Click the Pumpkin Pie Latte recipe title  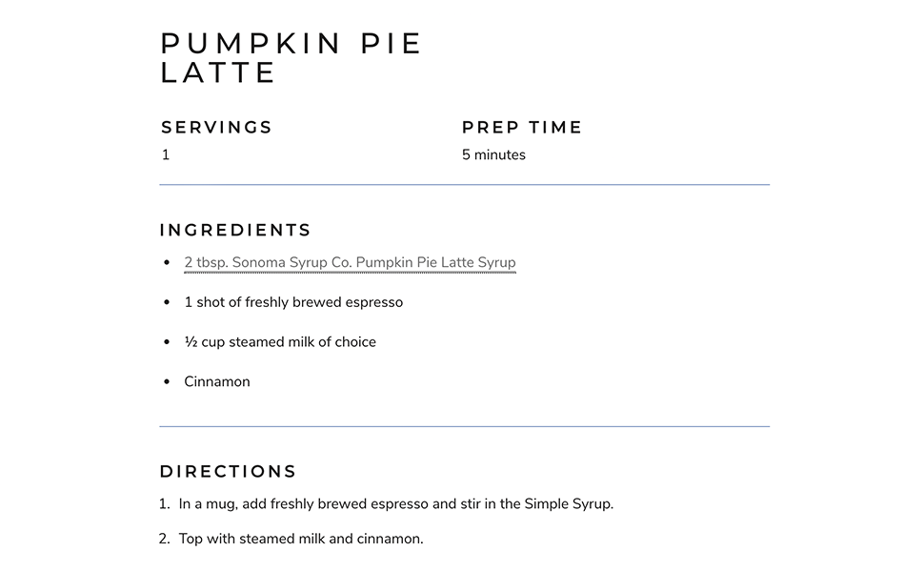coord(291,58)
